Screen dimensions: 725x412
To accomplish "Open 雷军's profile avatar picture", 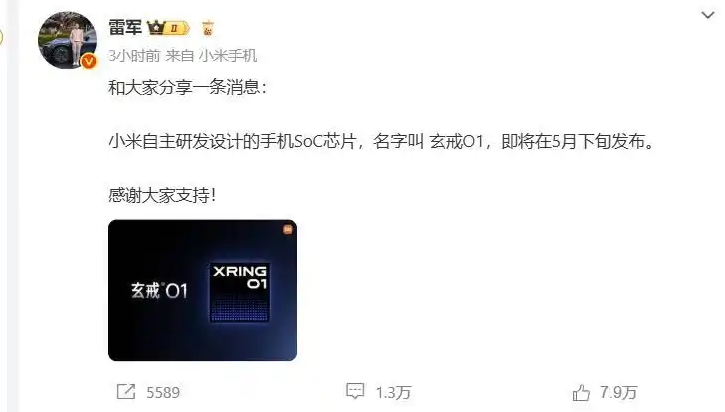I will (68, 40).
